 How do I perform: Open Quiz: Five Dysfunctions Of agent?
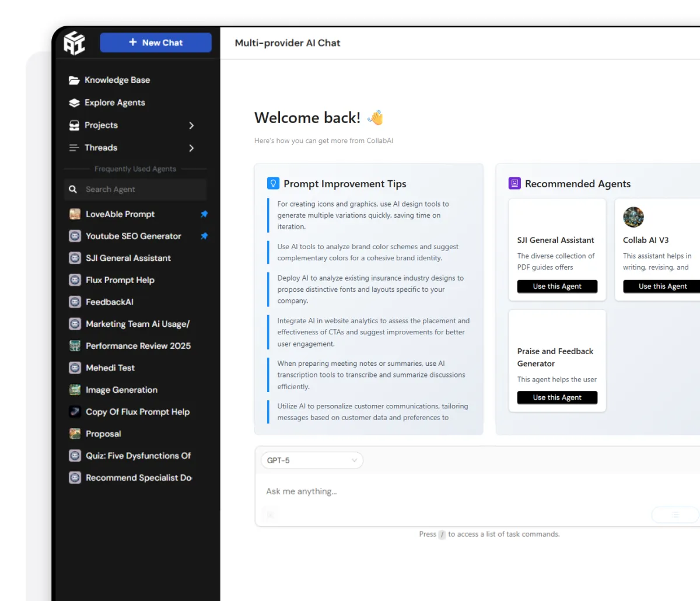(138, 456)
